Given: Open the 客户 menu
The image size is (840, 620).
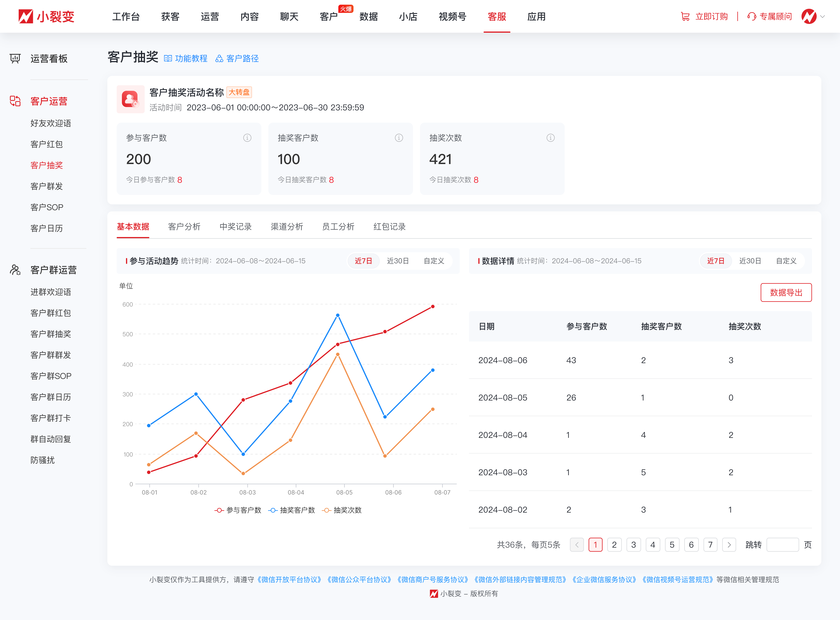Looking at the screenshot, I should click(329, 17).
